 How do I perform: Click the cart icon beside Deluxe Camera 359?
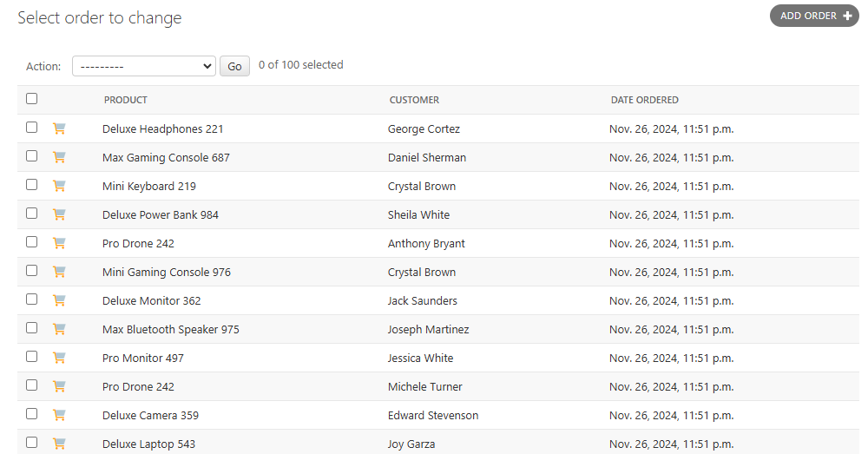point(59,415)
